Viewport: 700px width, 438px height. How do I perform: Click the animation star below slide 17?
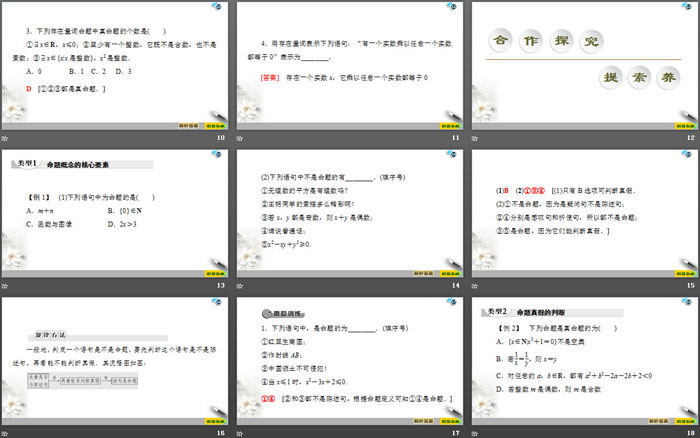point(239,433)
